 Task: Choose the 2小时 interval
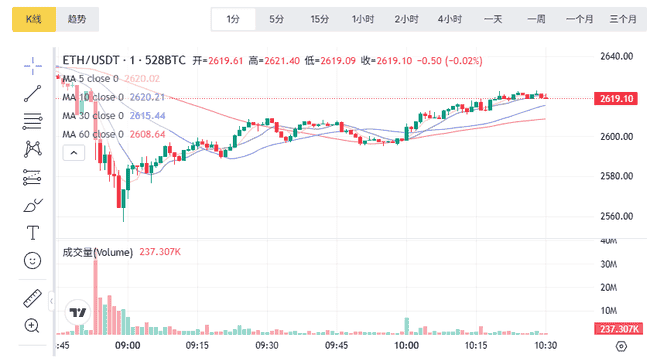point(406,19)
